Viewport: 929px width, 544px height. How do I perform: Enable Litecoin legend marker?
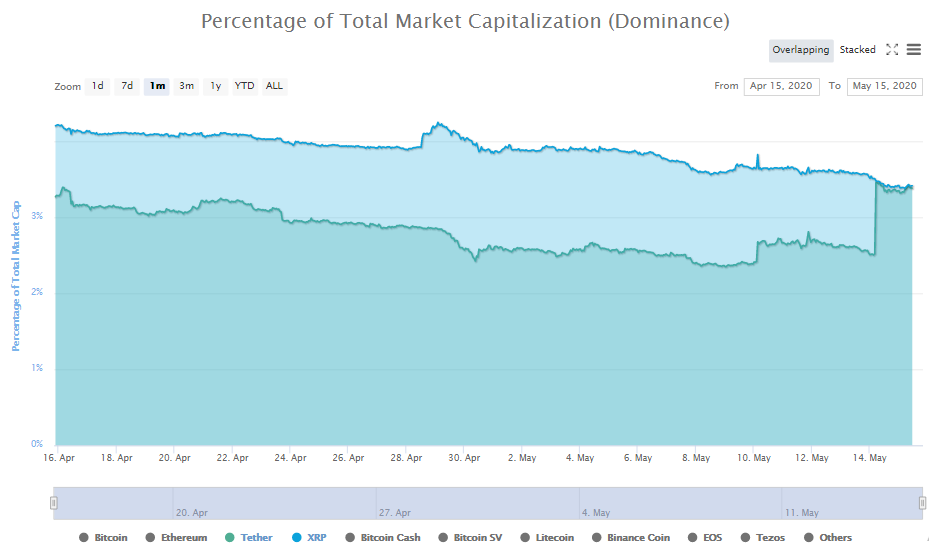click(x=526, y=538)
